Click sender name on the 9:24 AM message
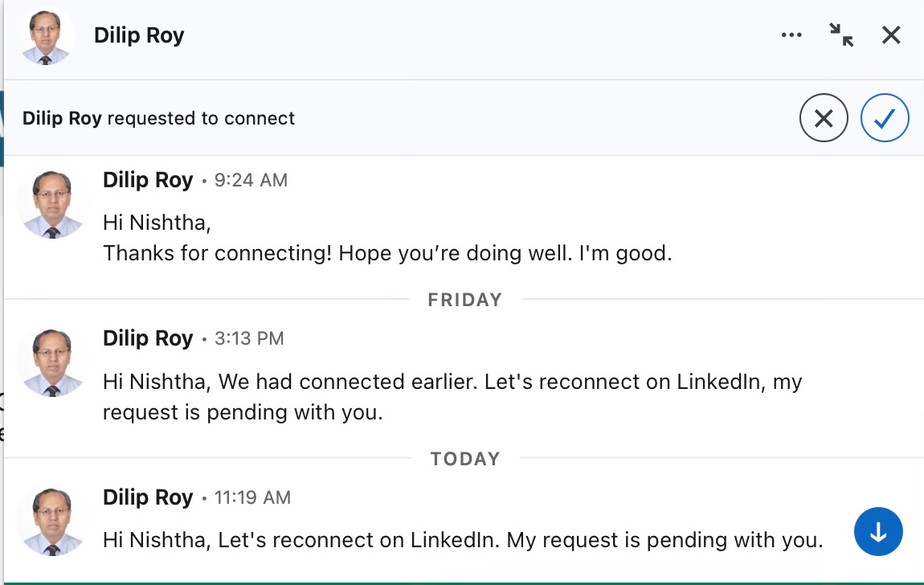 pyautogui.click(x=148, y=180)
